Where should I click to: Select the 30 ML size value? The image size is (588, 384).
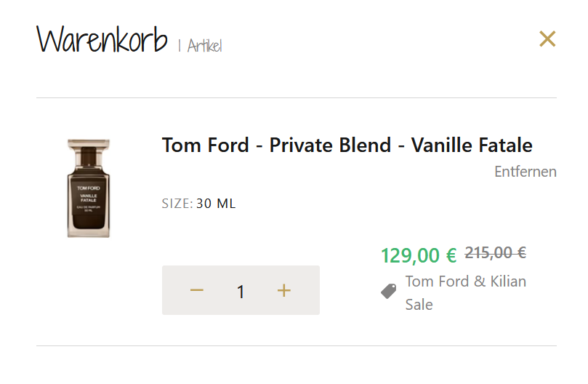216,204
